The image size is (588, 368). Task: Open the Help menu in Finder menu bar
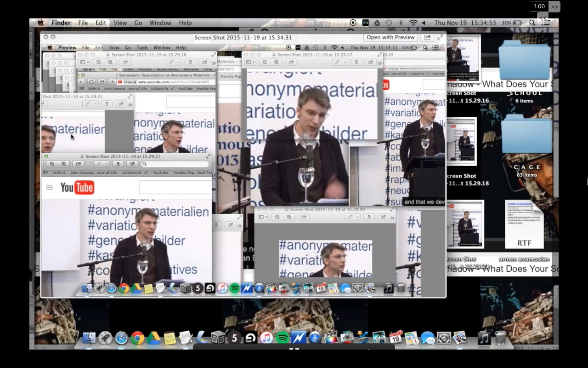pos(185,23)
